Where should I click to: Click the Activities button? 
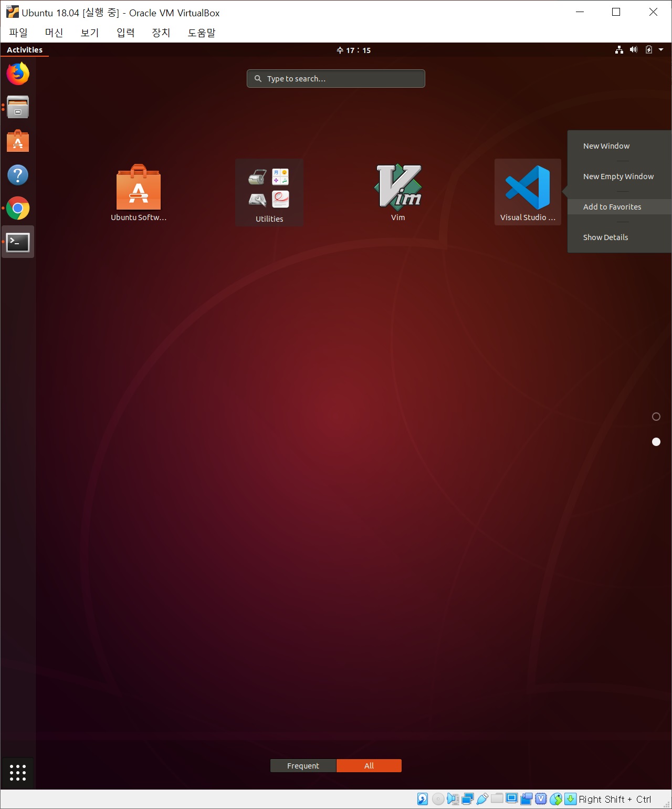tap(25, 50)
